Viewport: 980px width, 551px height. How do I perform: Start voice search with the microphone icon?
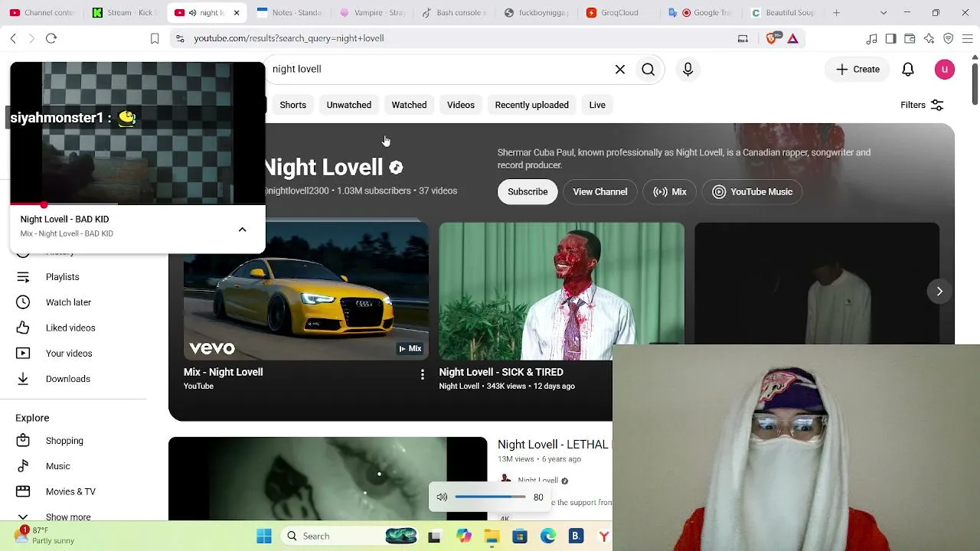coord(688,70)
